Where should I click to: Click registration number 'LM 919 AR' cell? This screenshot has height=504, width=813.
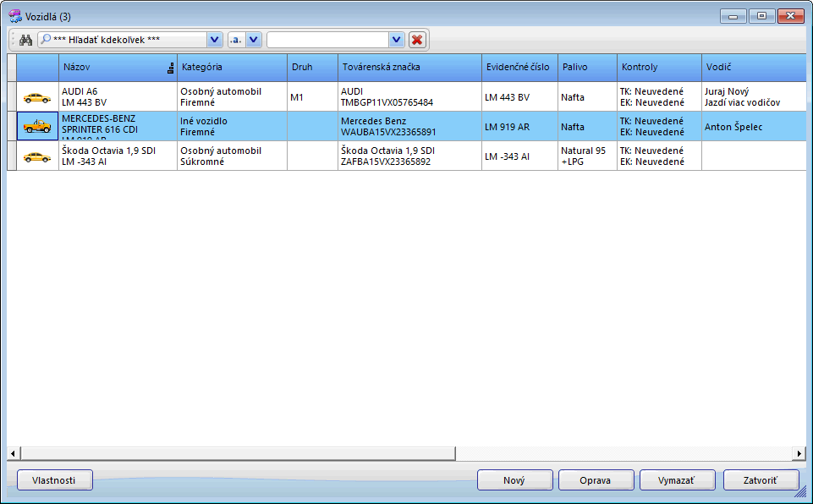[520, 127]
